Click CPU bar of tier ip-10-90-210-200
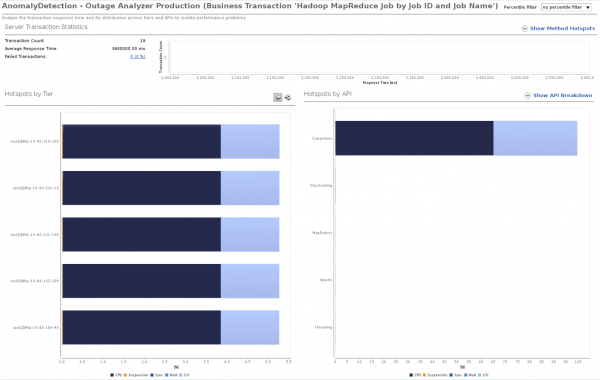 point(142,142)
